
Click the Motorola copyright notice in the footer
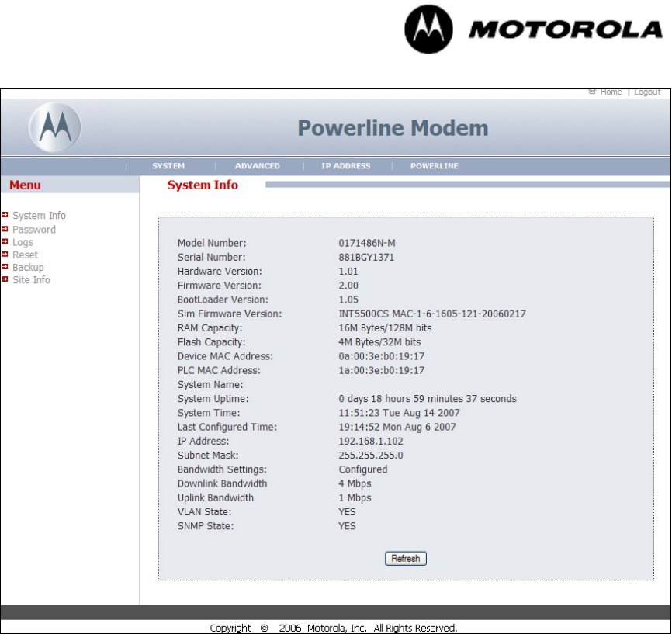(334, 628)
